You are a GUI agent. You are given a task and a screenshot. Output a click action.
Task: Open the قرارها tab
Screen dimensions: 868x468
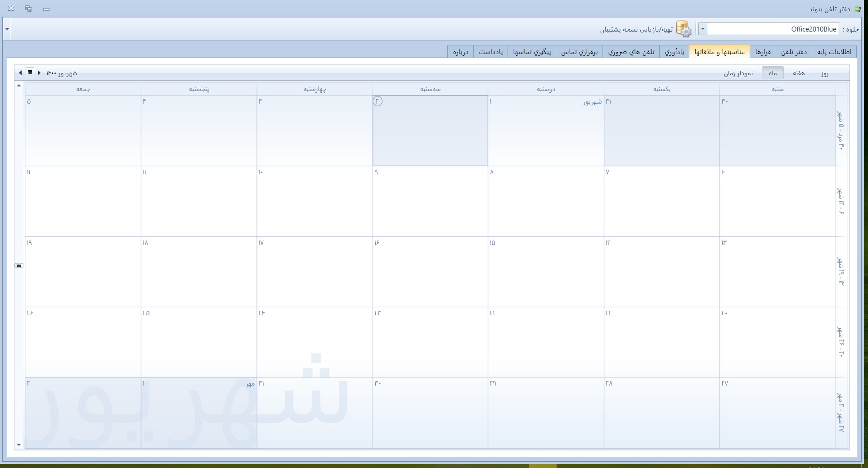coord(763,52)
